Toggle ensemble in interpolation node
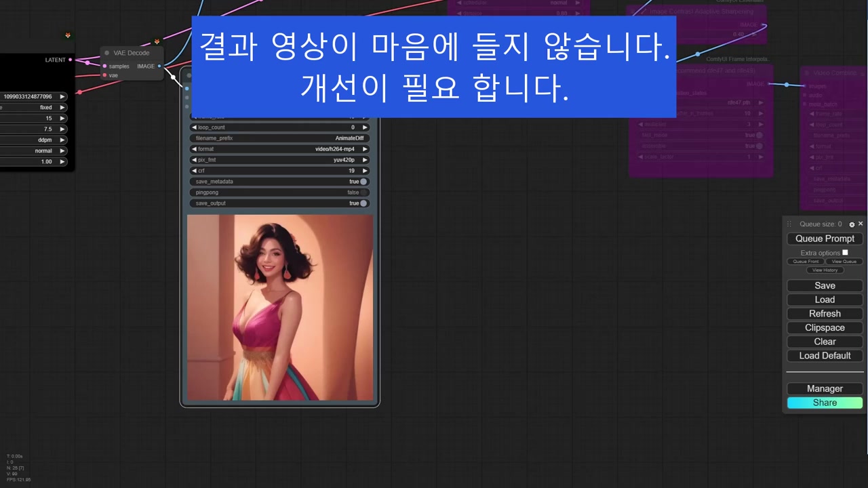This screenshot has width=868, height=488. tap(759, 146)
